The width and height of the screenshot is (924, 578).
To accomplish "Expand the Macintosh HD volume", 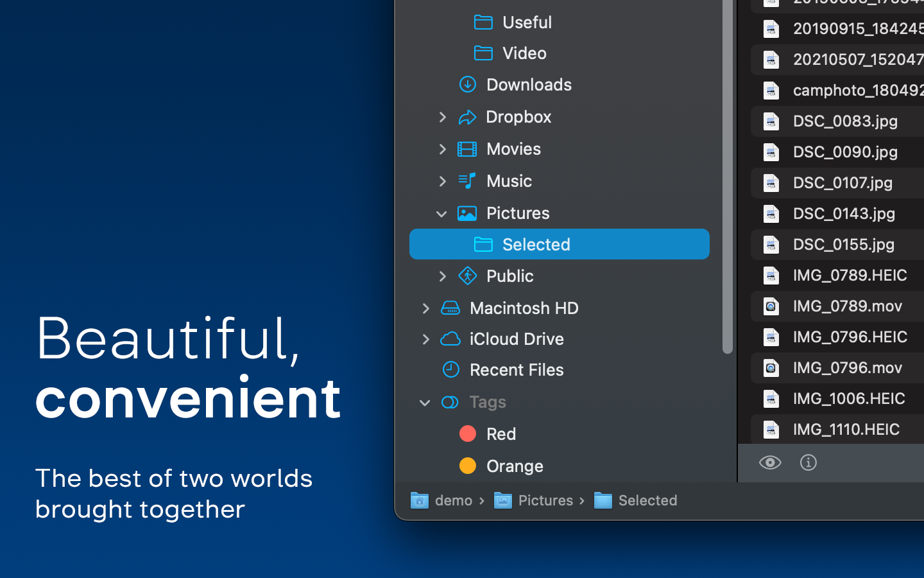I will coord(425,308).
